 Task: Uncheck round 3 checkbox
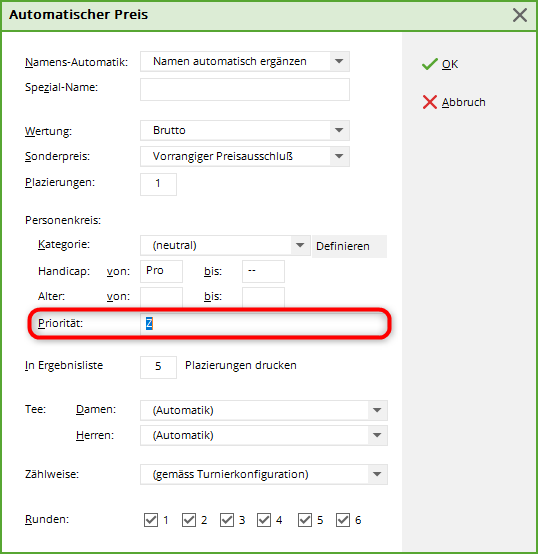pos(227,520)
